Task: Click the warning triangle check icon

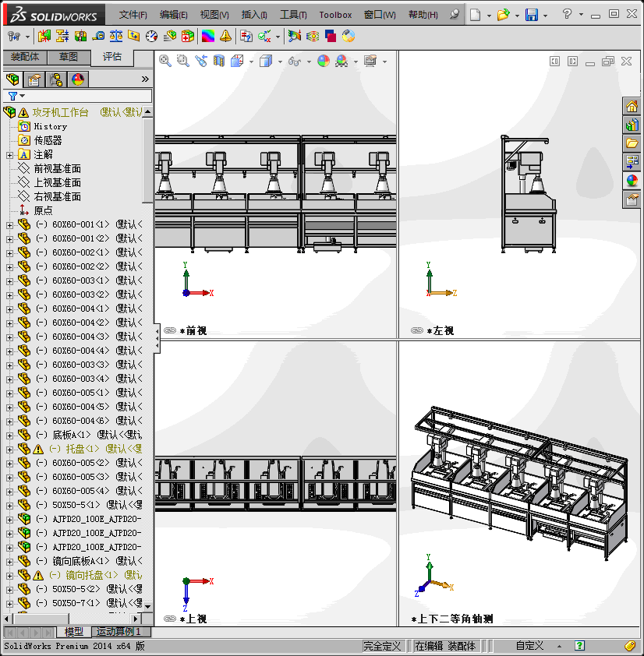Action: (225, 37)
